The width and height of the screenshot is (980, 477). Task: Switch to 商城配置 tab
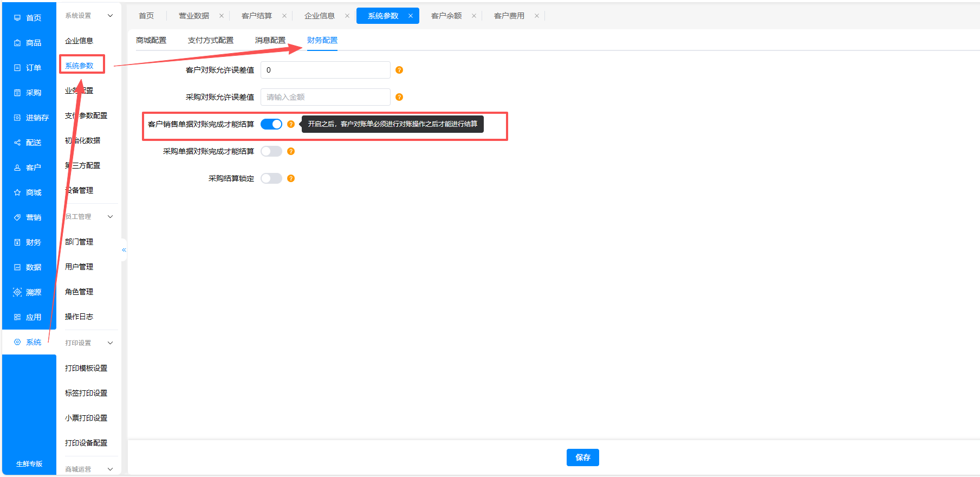[x=151, y=40]
